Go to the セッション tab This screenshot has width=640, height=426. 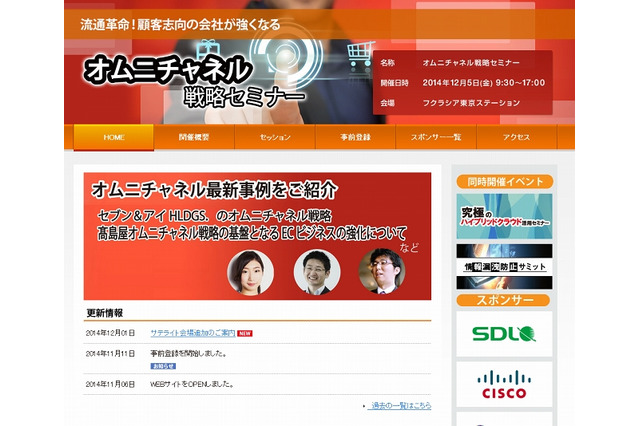275,138
